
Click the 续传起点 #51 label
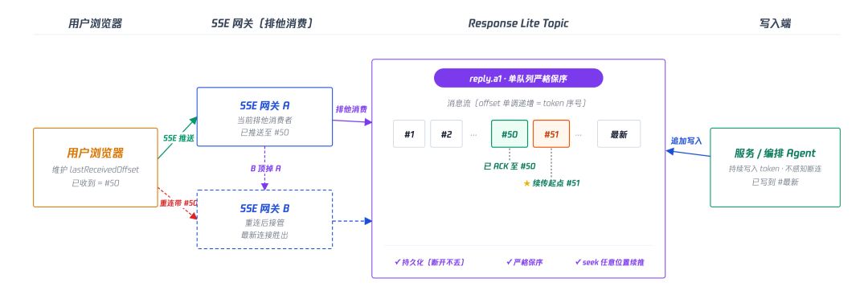tap(556, 183)
